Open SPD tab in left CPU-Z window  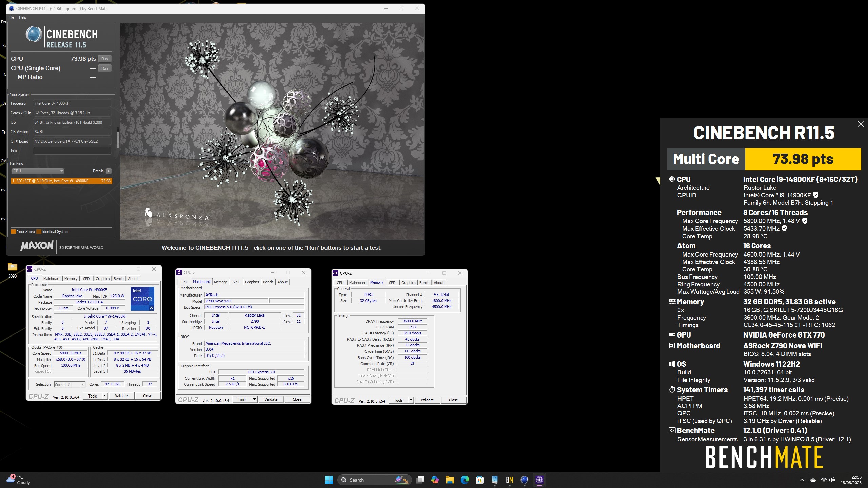pos(86,279)
